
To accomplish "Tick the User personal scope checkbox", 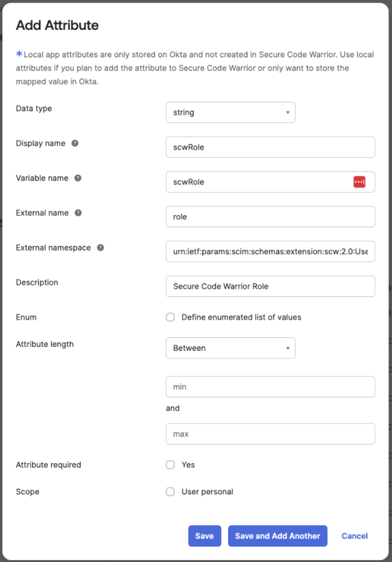I will pyautogui.click(x=170, y=492).
